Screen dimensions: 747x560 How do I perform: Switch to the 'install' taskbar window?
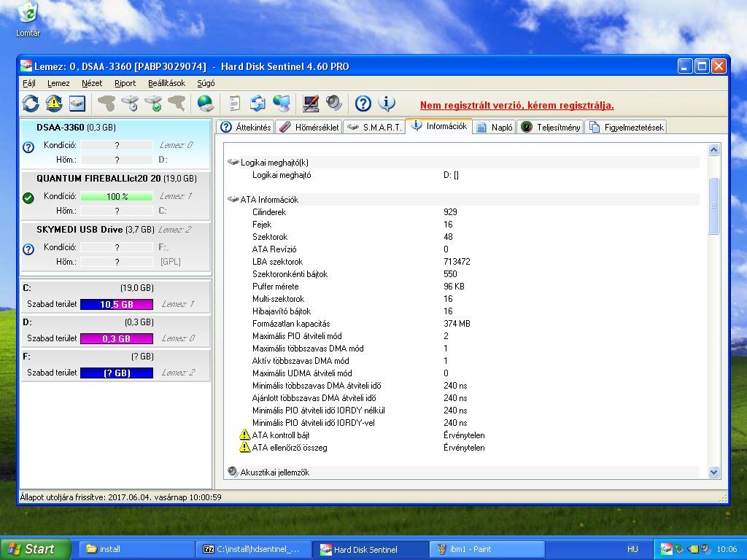pyautogui.click(x=135, y=549)
